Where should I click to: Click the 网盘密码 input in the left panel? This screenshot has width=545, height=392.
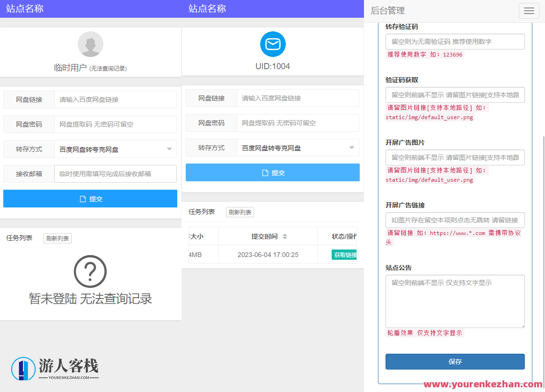(115, 124)
